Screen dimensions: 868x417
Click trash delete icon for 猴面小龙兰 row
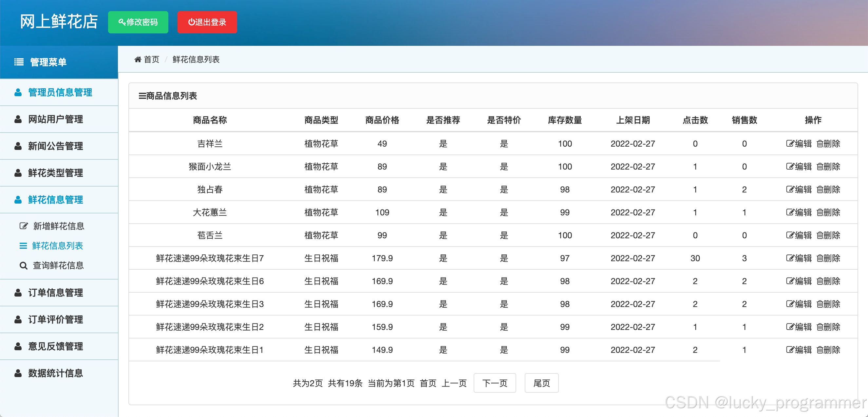(820, 167)
